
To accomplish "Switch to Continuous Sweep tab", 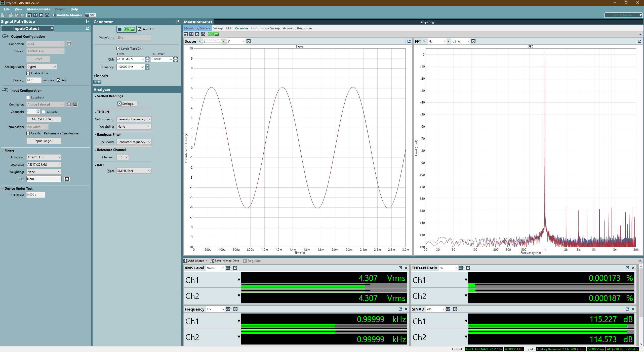I will coord(266,28).
